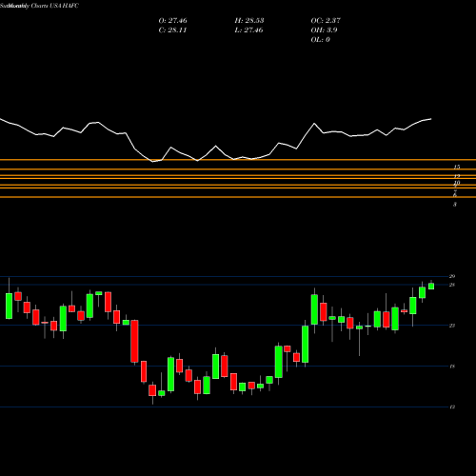The height and width of the screenshot is (476, 476).
Task: Click the 'OL: 0' value
Action: point(321,40)
